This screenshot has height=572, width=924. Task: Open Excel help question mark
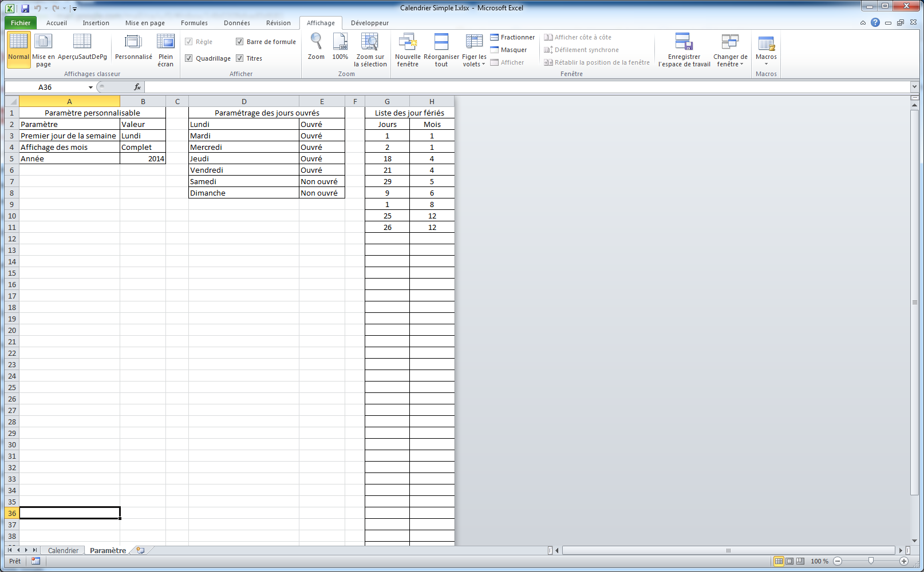[875, 22]
